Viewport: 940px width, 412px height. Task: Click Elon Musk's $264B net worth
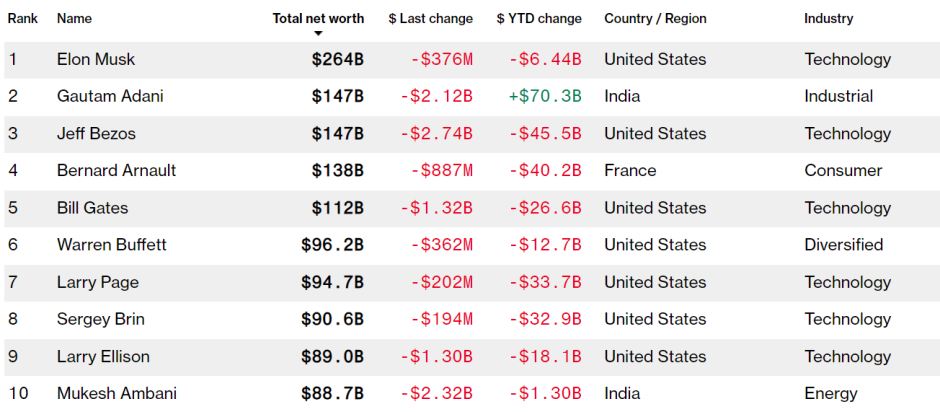[337, 60]
